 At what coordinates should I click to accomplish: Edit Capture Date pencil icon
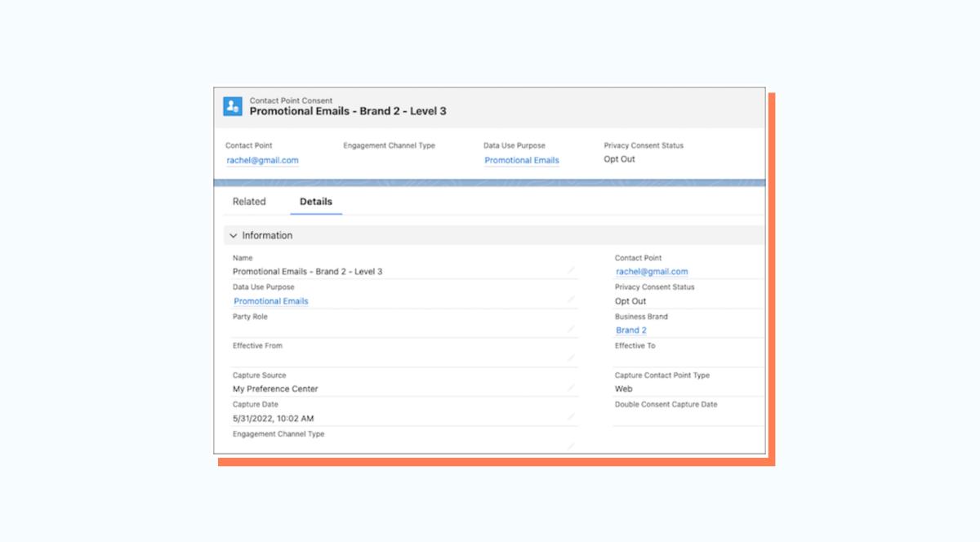[571, 416]
